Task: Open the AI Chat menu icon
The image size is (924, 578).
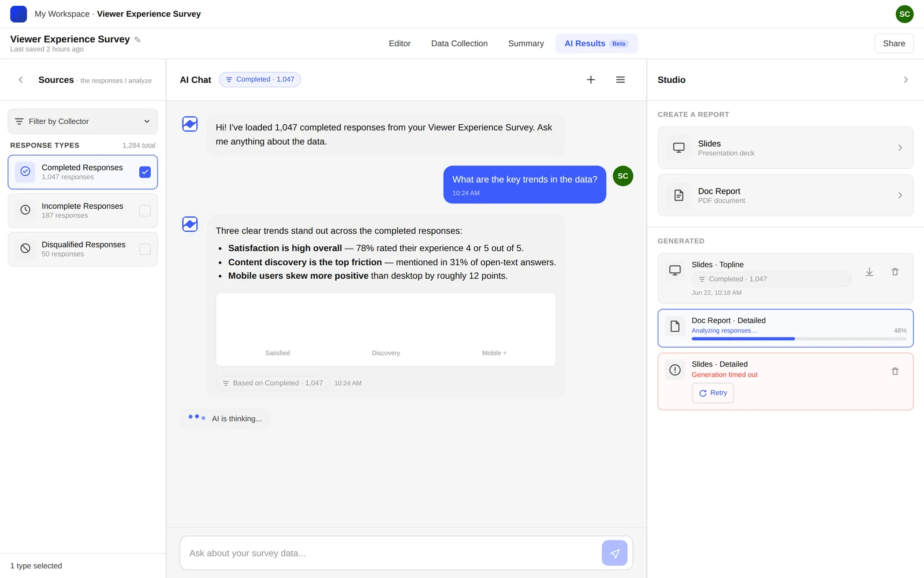Action: (x=620, y=80)
